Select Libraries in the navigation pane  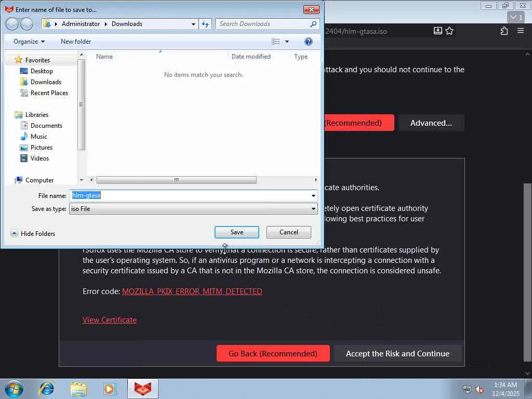coord(37,115)
